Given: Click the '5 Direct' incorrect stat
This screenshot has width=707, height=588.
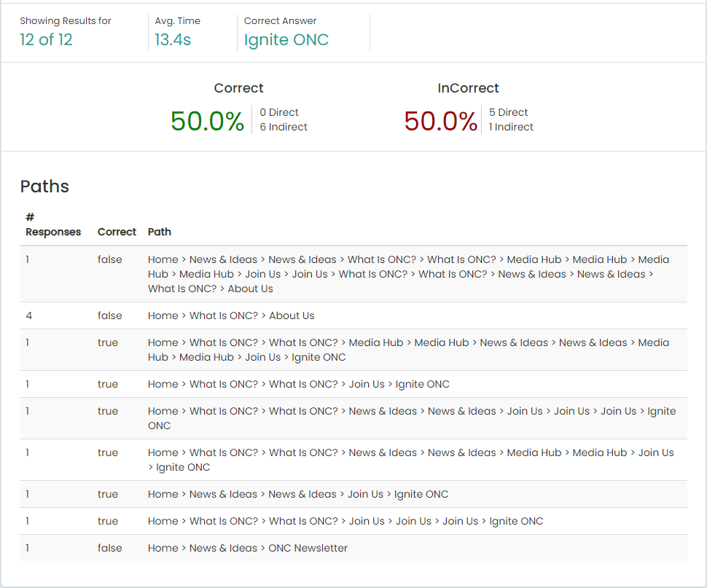Looking at the screenshot, I should click(x=509, y=112).
